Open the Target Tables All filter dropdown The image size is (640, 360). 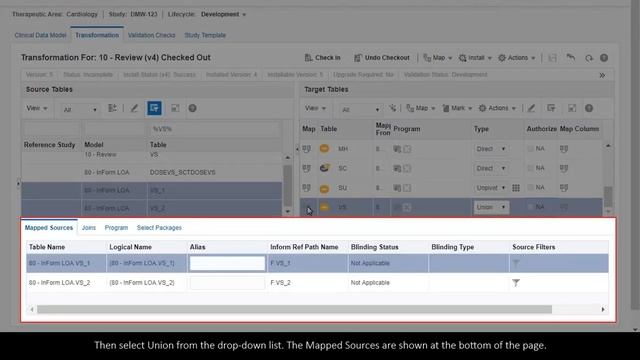(x=360, y=109)
